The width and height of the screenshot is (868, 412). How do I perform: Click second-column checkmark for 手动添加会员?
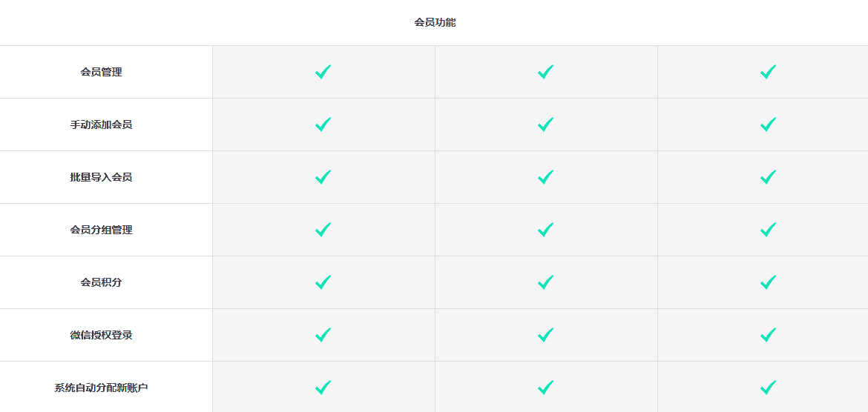click(x=545, y=124)
